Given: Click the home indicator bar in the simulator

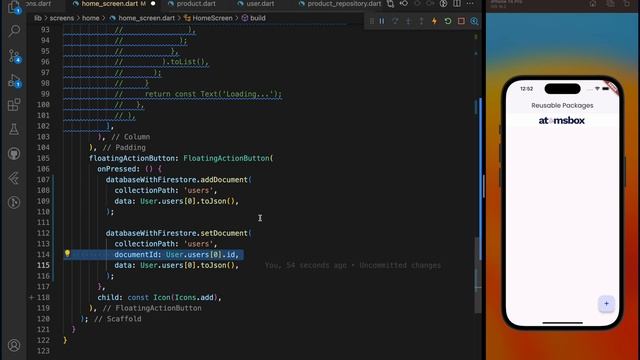Looking at the screenshot, I should pyautogui.click(x=562, y=323).
